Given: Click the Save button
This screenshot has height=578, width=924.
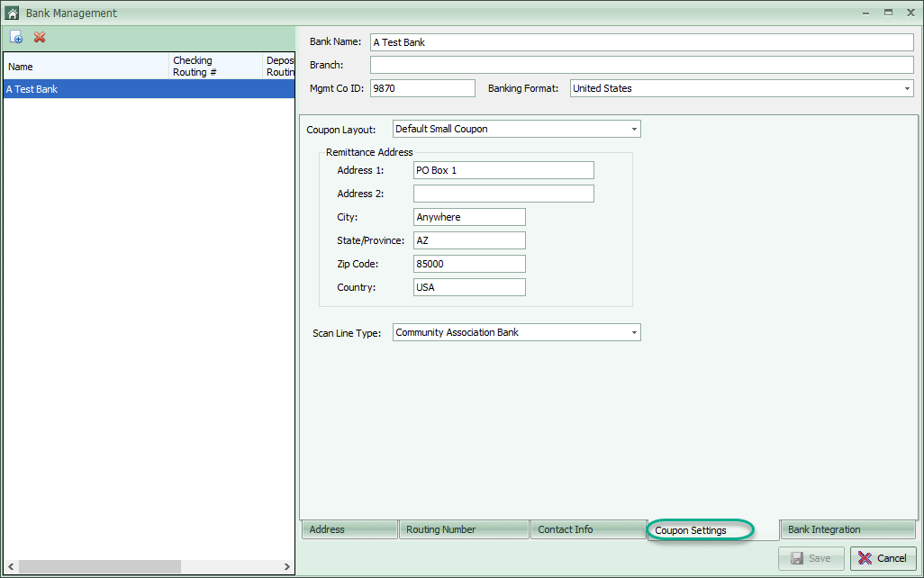Looking at the screenshot, I should point(811,558).
